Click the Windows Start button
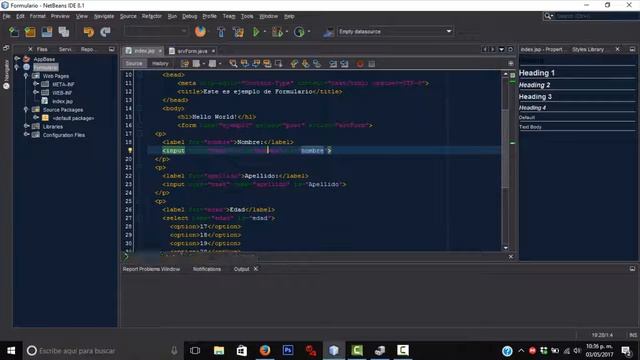This screenshot has width=640, height=360. pos(11,351)
